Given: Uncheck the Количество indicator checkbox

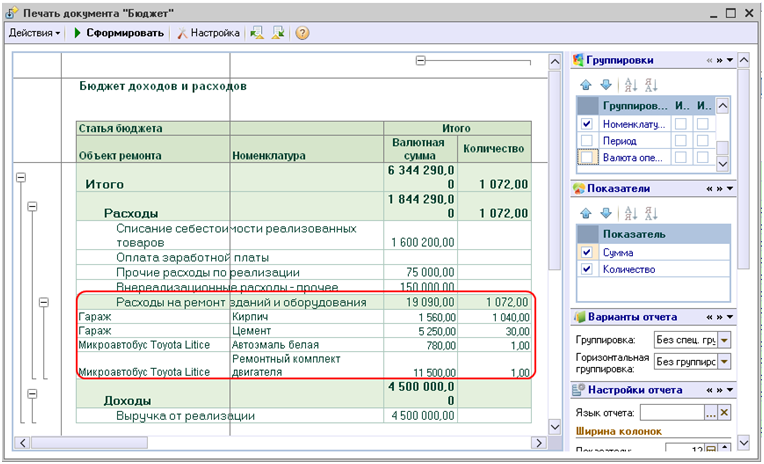Looking at the screenshot, I should [588, 270].
